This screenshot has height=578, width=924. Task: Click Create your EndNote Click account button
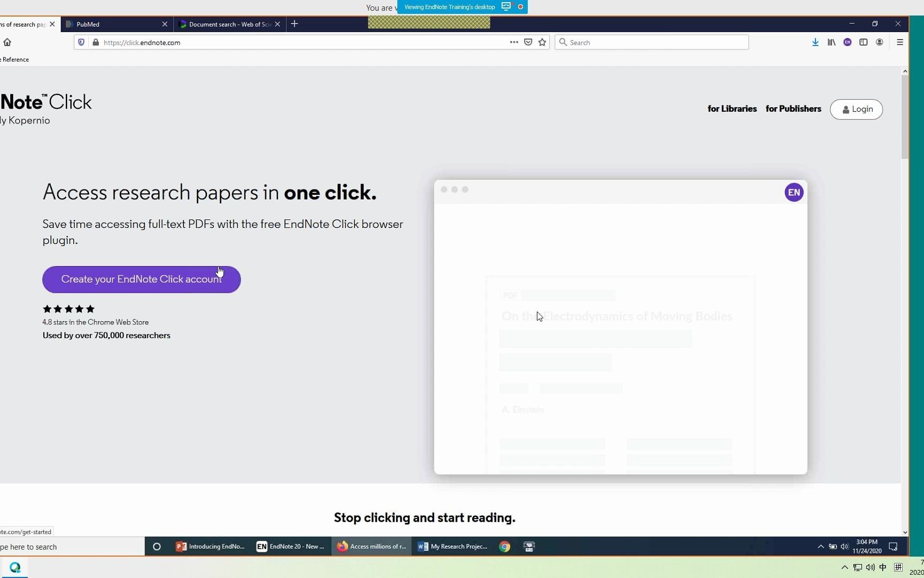click(141, 279)
